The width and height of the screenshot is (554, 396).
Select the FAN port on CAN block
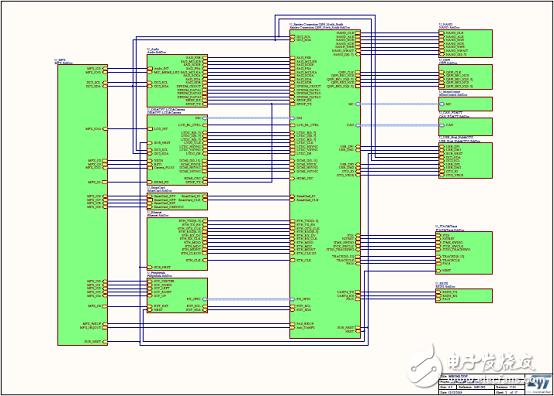[x=441, y=125]
